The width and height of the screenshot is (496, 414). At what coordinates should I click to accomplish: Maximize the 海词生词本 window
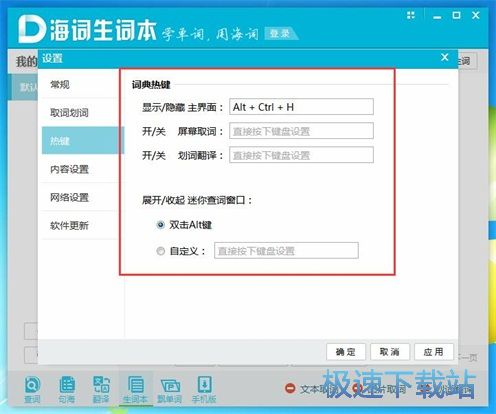click(457, 15)
